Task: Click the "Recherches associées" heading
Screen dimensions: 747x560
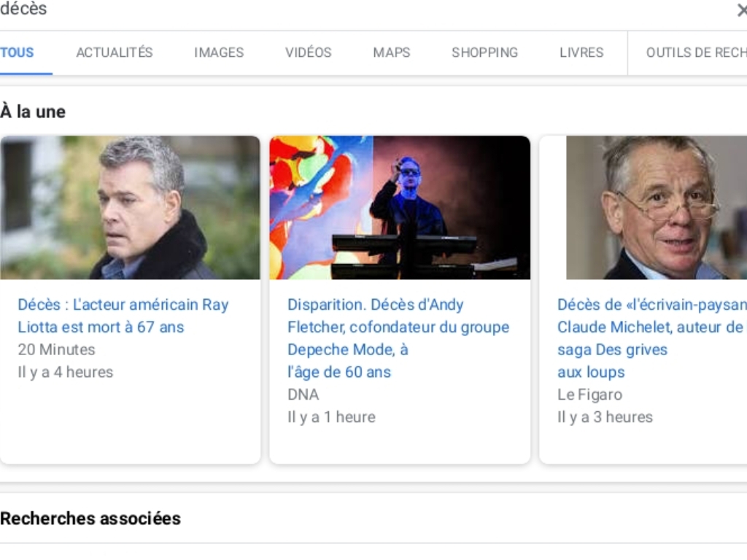Action: (x=90, y=518)
